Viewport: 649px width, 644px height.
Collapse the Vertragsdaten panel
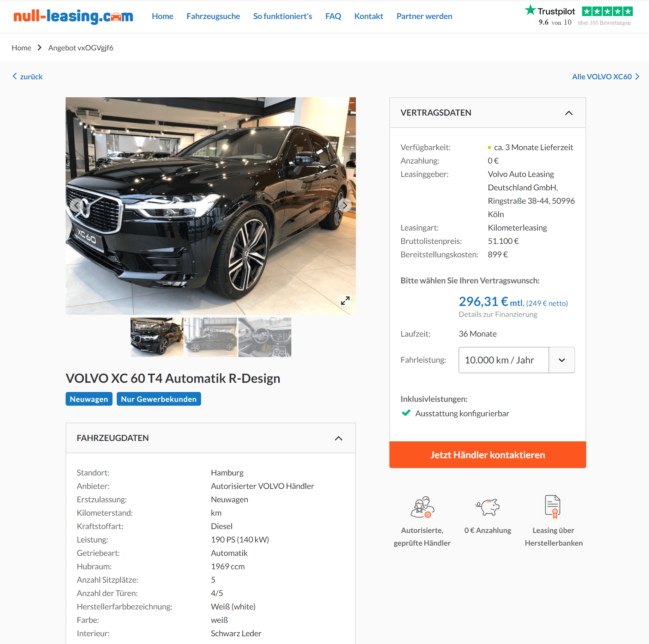point(569,113)
